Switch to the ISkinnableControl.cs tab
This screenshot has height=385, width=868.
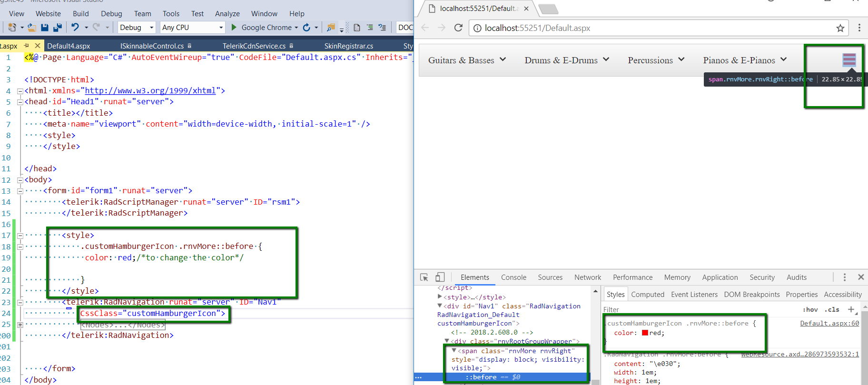(x=152, y=46)
